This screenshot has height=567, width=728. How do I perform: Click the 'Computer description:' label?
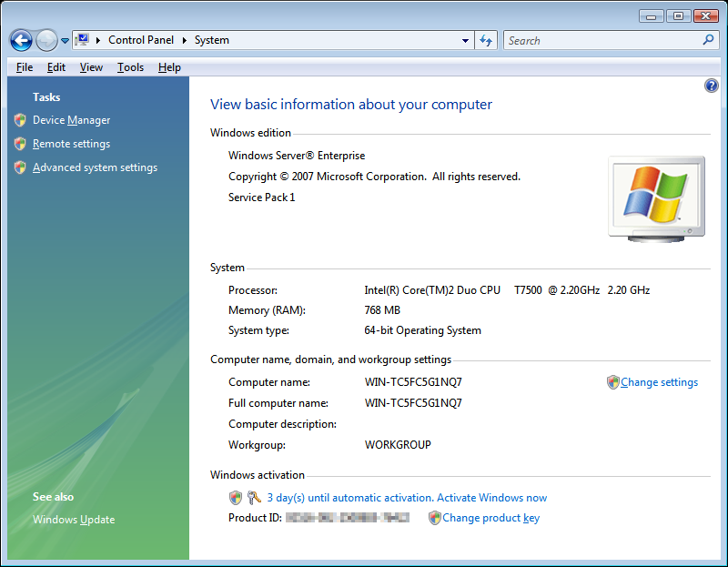pos(282,424)
